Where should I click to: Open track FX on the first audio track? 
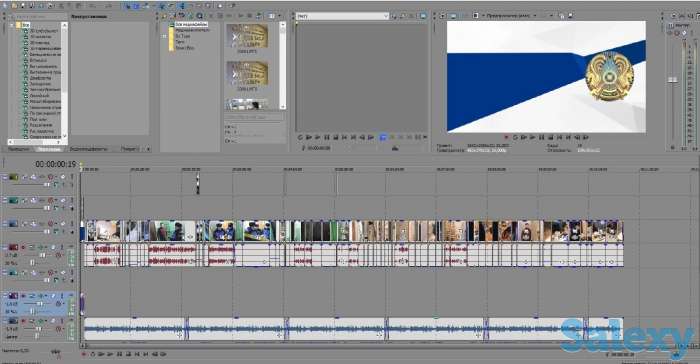pos(40,247)
